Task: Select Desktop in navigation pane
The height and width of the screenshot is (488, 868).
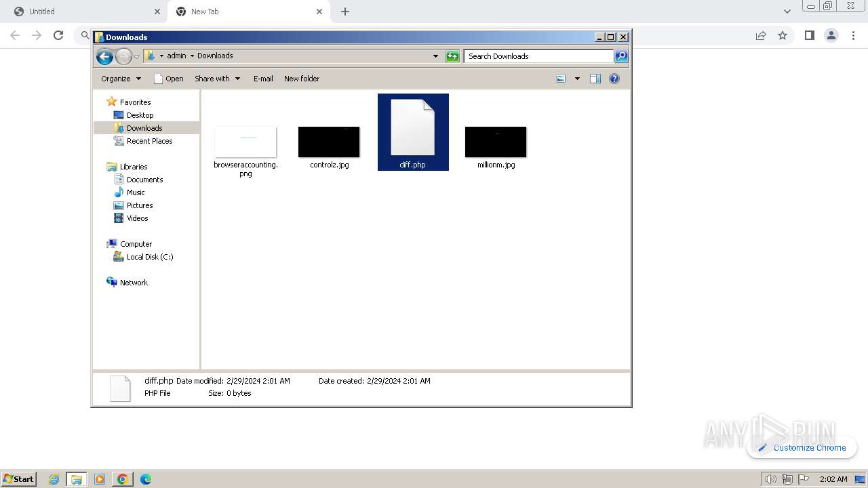Action: tap(140, 115)
